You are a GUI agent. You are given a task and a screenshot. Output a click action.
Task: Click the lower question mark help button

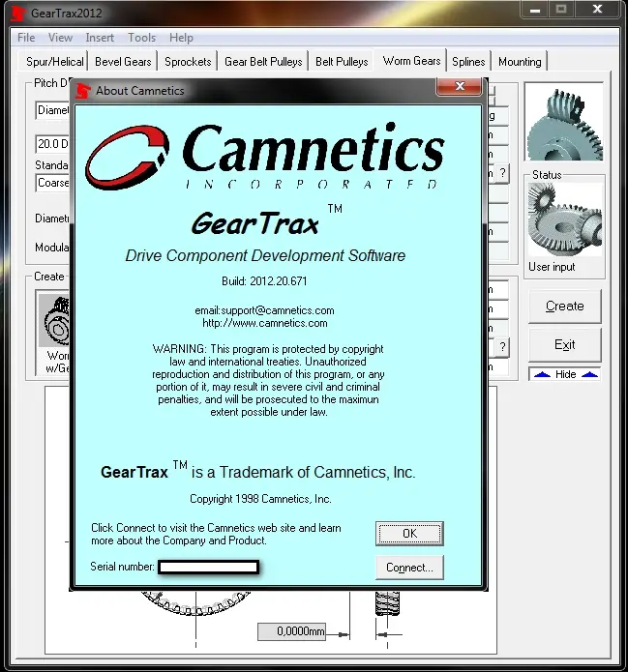click(x=502, y=346)
